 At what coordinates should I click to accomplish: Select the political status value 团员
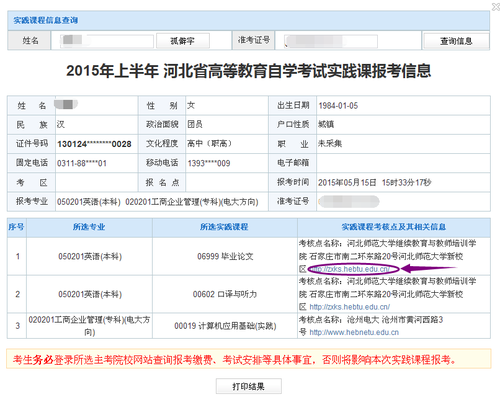[x=195, y=124]
